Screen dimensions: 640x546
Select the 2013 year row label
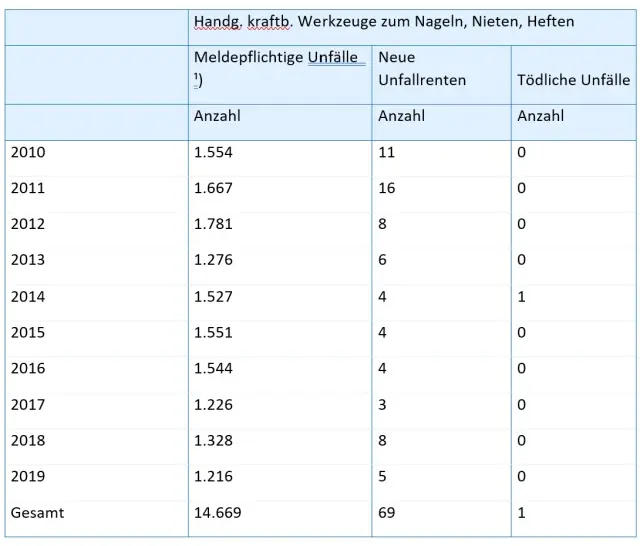tap(28, 260)
